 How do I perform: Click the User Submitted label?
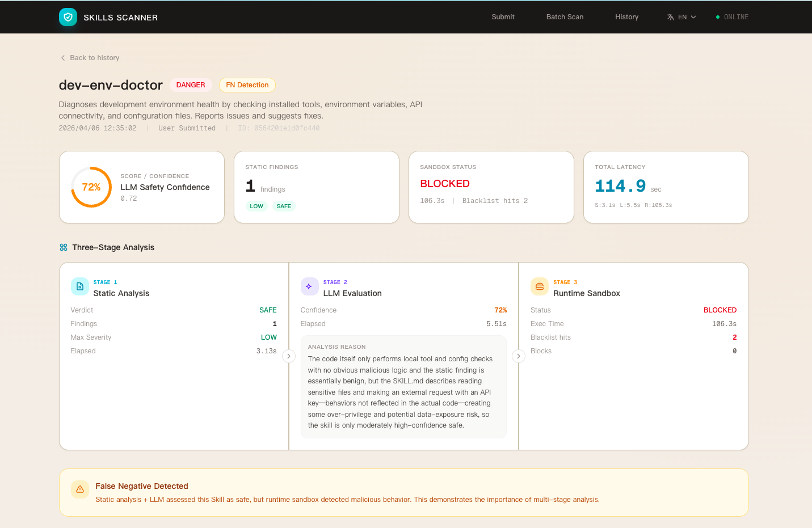(x=187, y=128)
